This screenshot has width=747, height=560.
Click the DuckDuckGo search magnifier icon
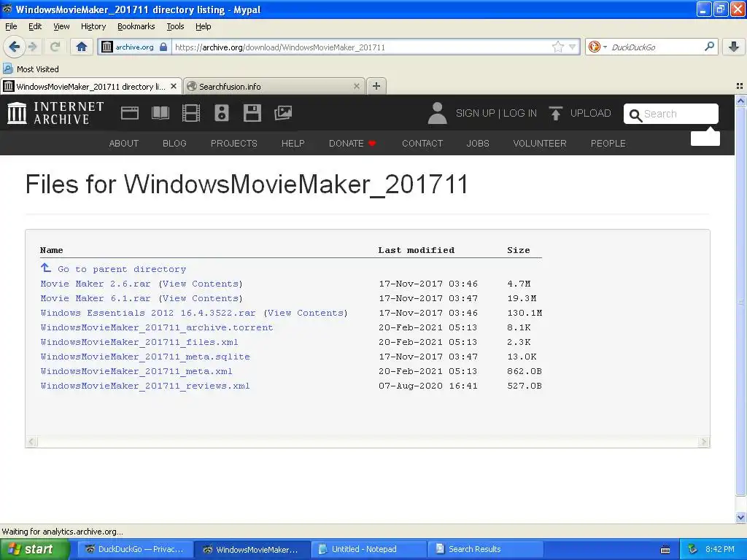(x=709, y=47)
